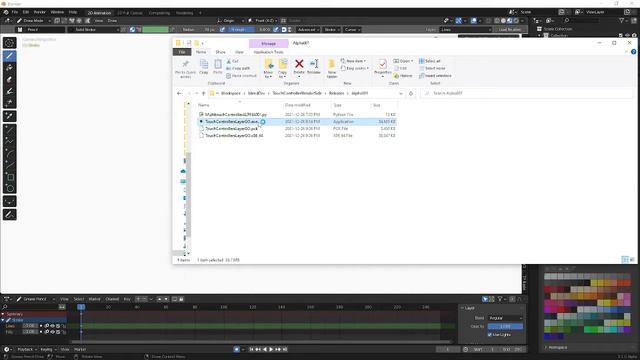The height and width of the screenshot is (360, 640).
Task: Select the Cursor tool in Blender toolbar
Action: [x=9, y=43]
